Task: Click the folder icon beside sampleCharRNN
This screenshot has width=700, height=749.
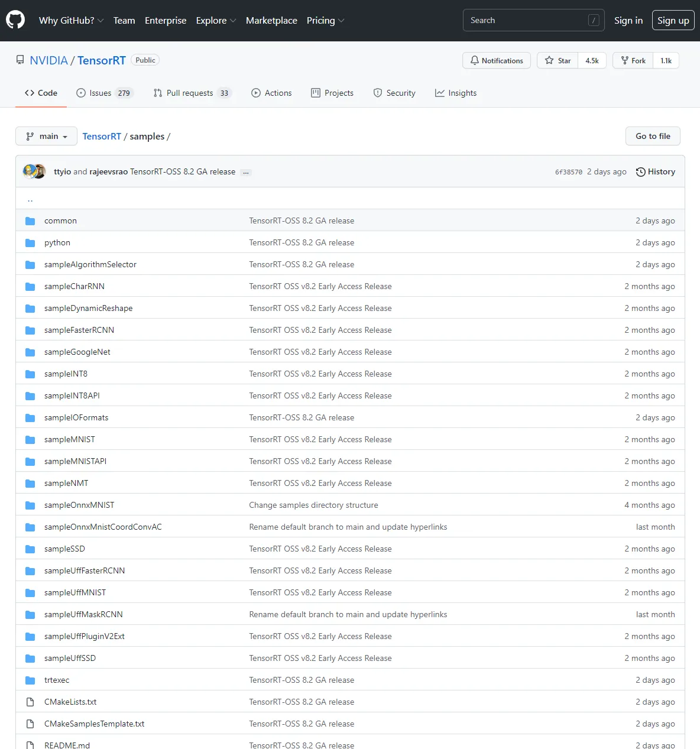Action: pos(30,287)
